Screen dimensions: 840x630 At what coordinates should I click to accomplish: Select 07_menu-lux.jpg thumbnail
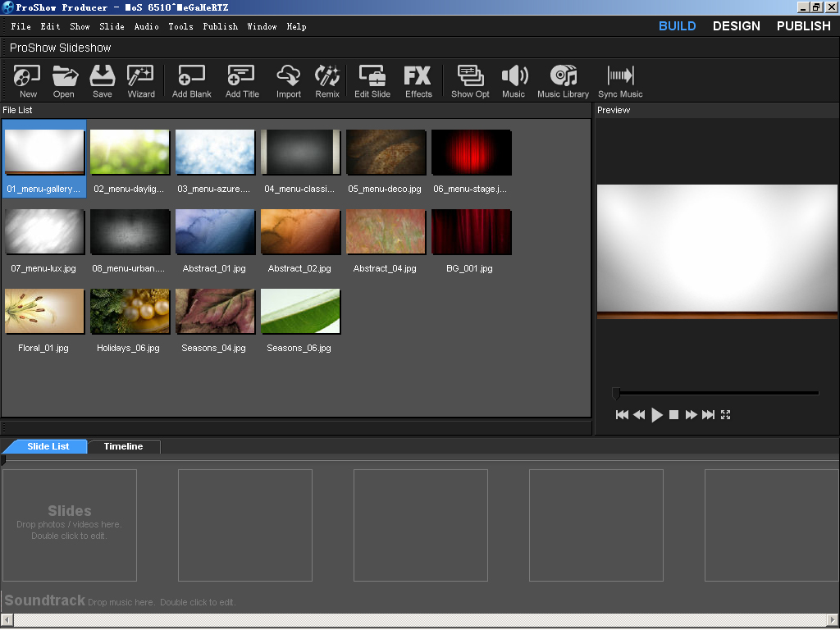[44, 232]
